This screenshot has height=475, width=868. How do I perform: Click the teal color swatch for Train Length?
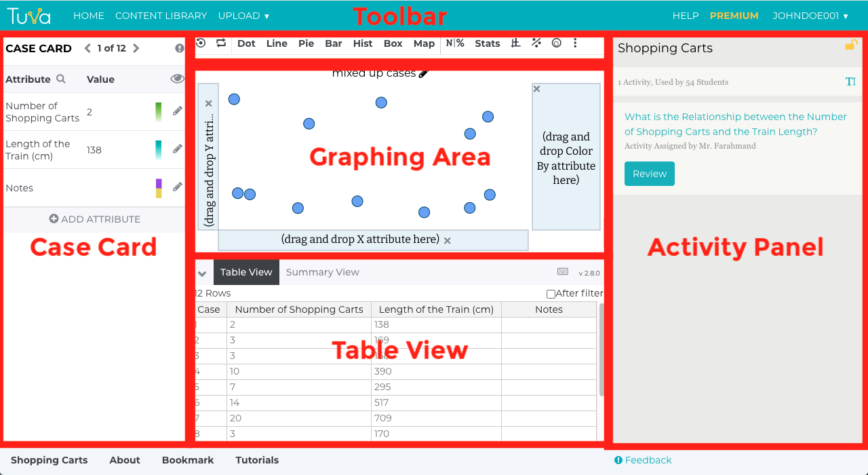pos(159,149)
